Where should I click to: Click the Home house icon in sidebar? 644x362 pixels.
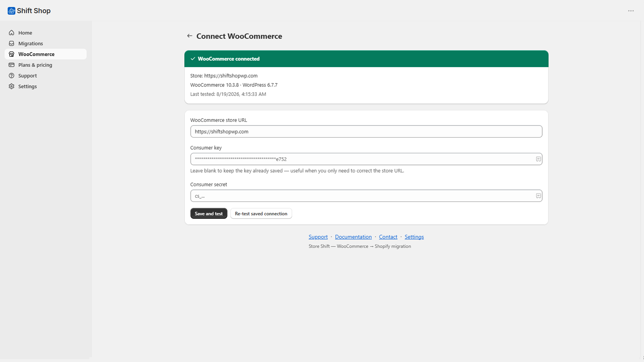click(12, 33)
